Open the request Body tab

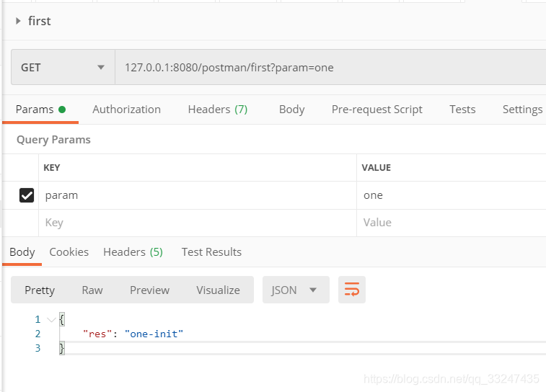292,110
